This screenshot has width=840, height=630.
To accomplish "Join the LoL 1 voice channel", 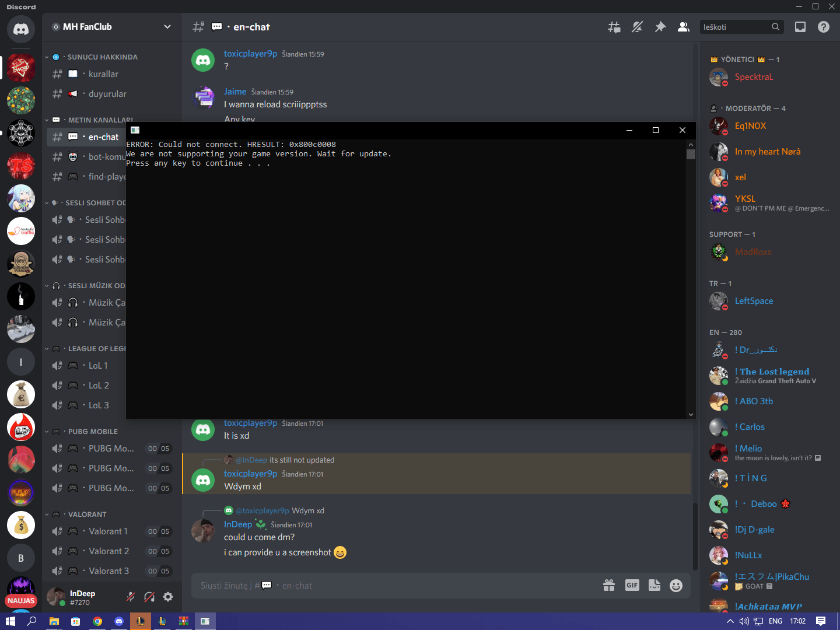I will pos(86,366).
